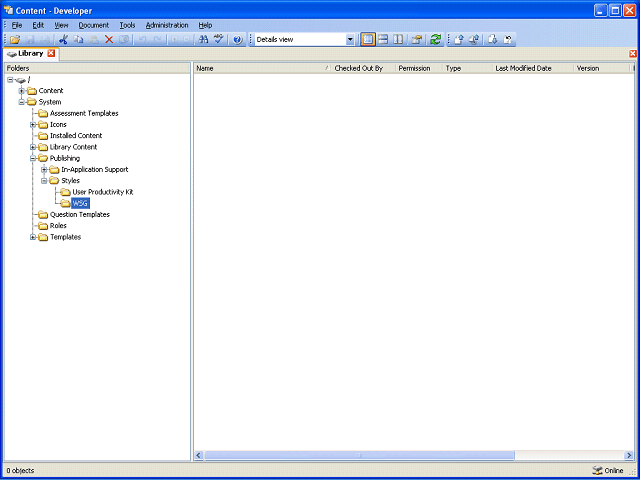Select the Publishing folder label

click(x=65, y=158)
